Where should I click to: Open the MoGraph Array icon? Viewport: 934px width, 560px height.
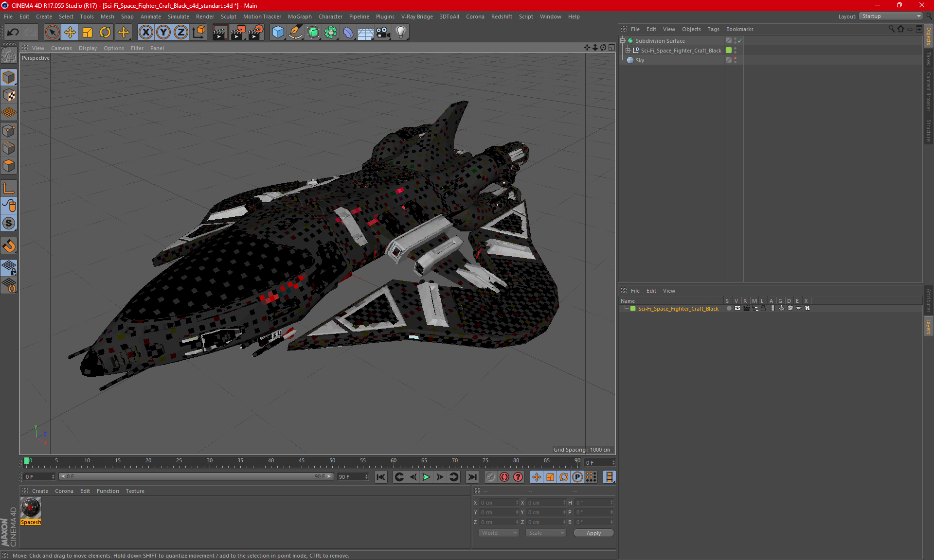click(331, 33)
